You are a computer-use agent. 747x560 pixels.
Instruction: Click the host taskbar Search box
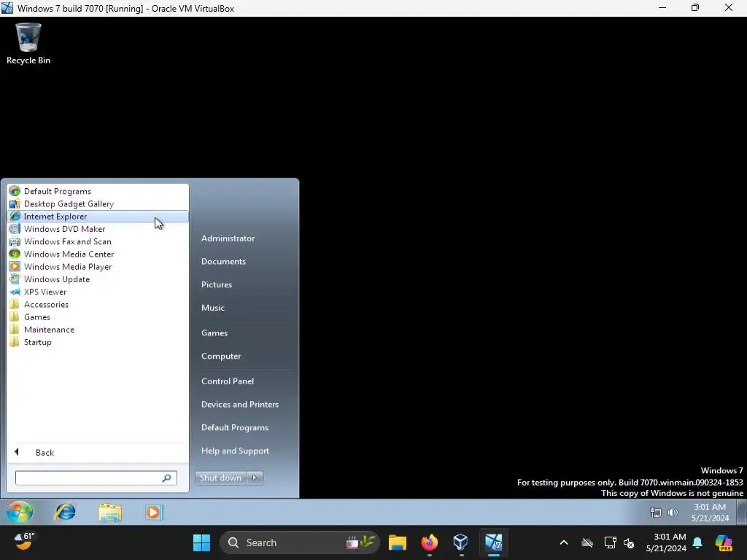300,542
